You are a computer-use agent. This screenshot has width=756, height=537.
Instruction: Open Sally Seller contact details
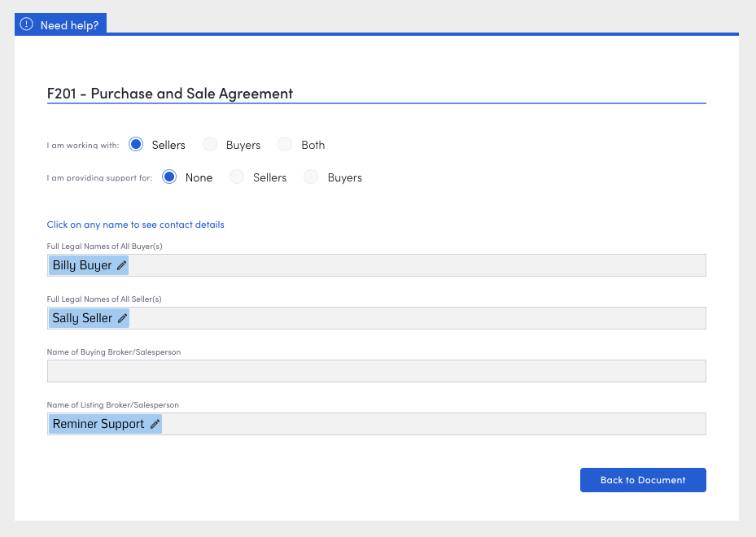click(x=82, y=318)
